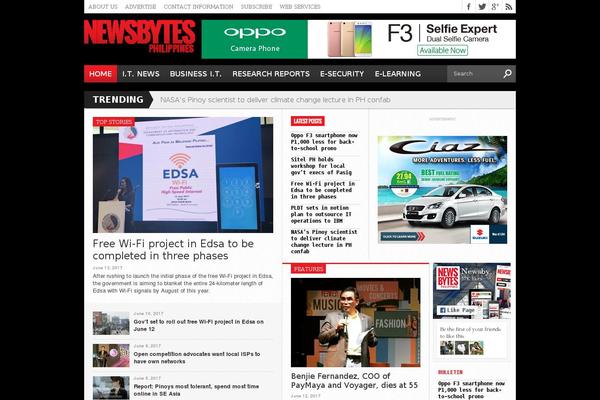Screen dimensions: 600x400
Task: Click the Suzuki Ciaz car advertisement
Action: coord(442,190)
